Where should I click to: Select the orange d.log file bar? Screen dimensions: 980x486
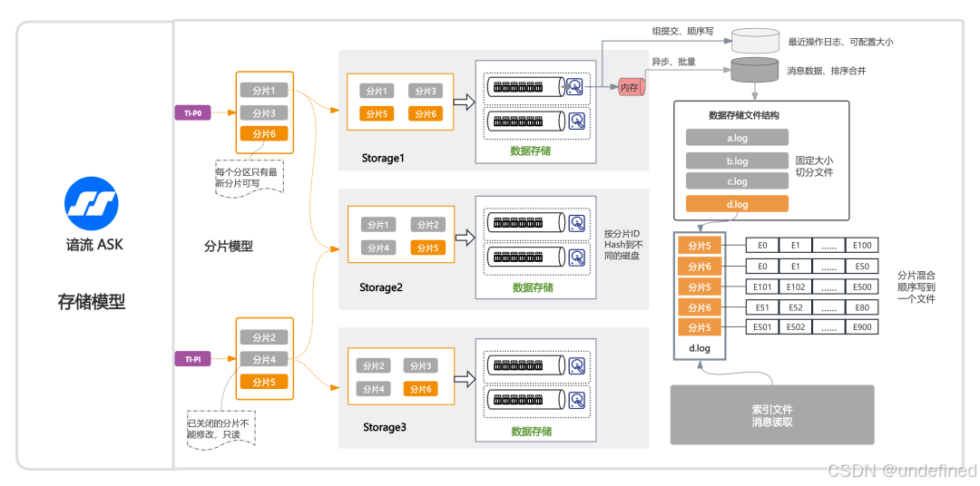click(x=737, y=204)
